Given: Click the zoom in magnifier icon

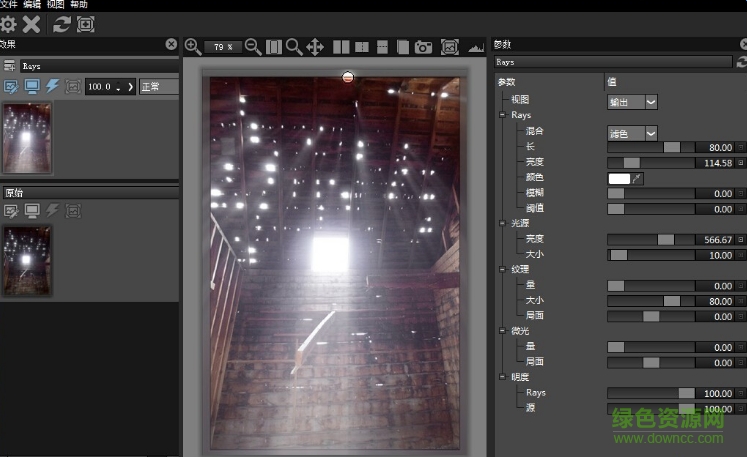Looking at the screenshot, I should pyautogui.click(x=193, y=46).
